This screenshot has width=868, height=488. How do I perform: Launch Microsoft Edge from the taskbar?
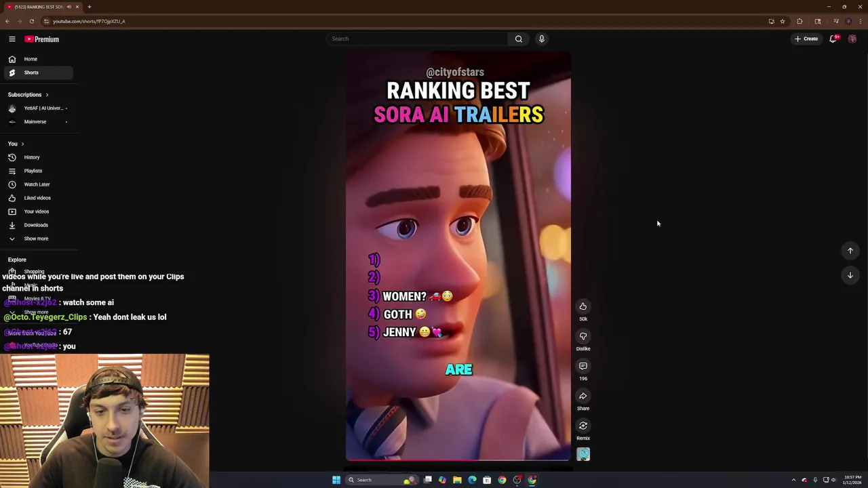[x=472, y=480]
